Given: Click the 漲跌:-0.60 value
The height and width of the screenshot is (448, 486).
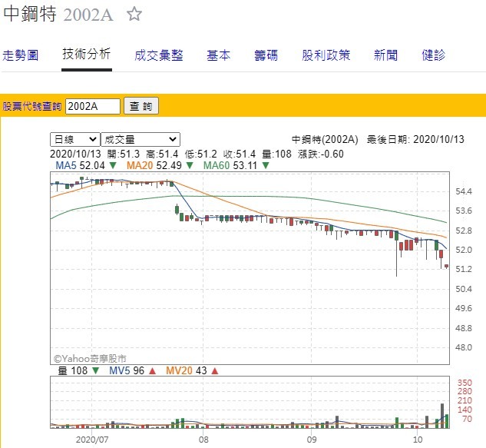Looking at the screenshot, I should (x=321, y=154).
